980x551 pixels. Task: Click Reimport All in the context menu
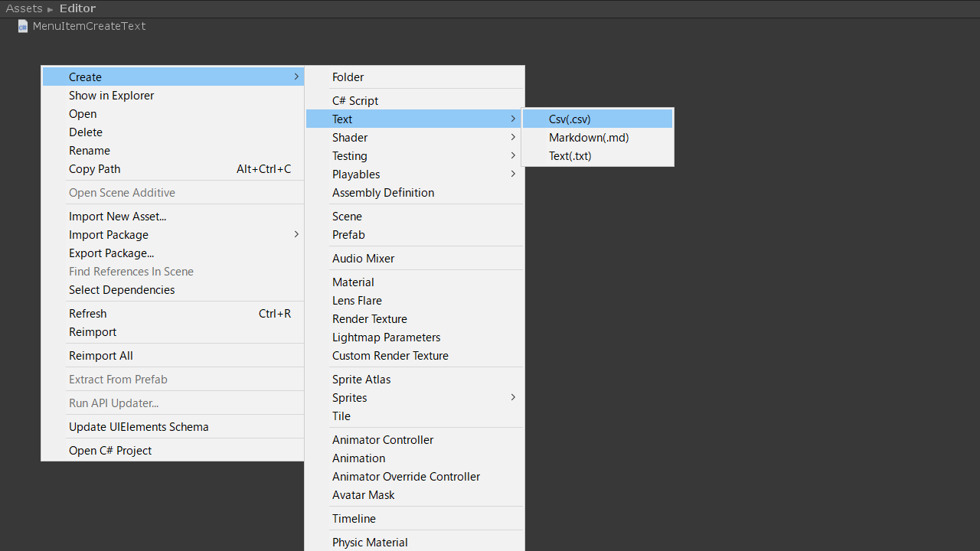(101, 356)
